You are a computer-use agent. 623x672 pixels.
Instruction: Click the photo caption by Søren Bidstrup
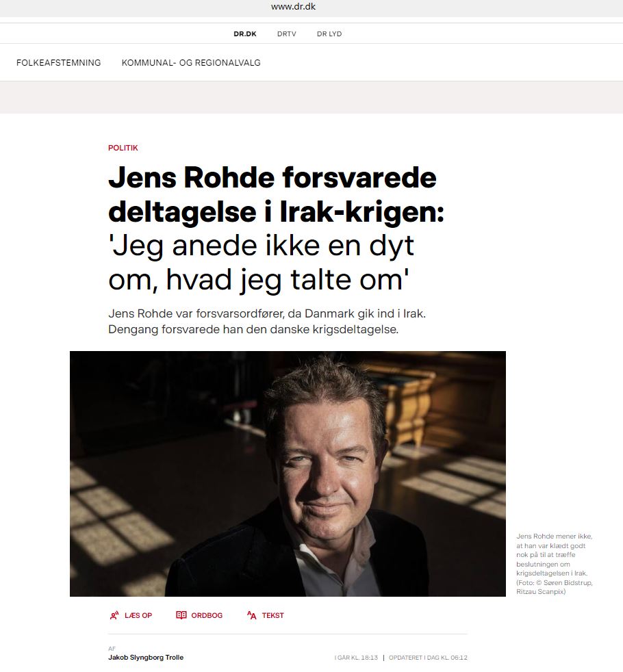pos(555,564)
